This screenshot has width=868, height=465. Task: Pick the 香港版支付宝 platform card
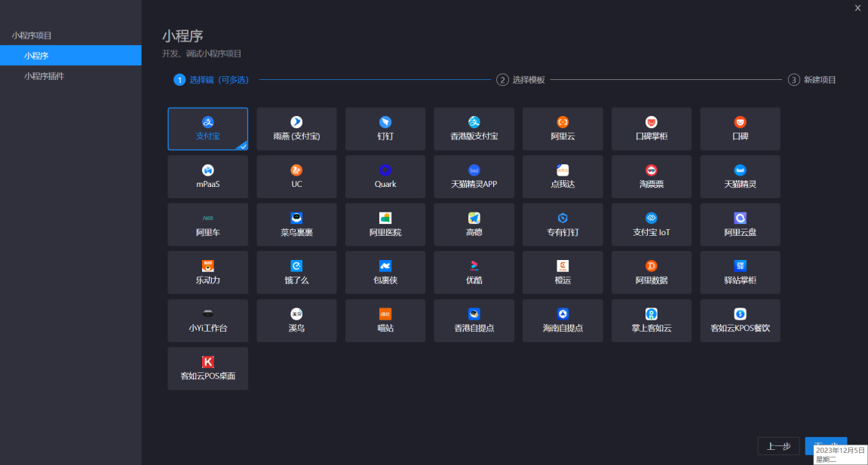(474, 129)
